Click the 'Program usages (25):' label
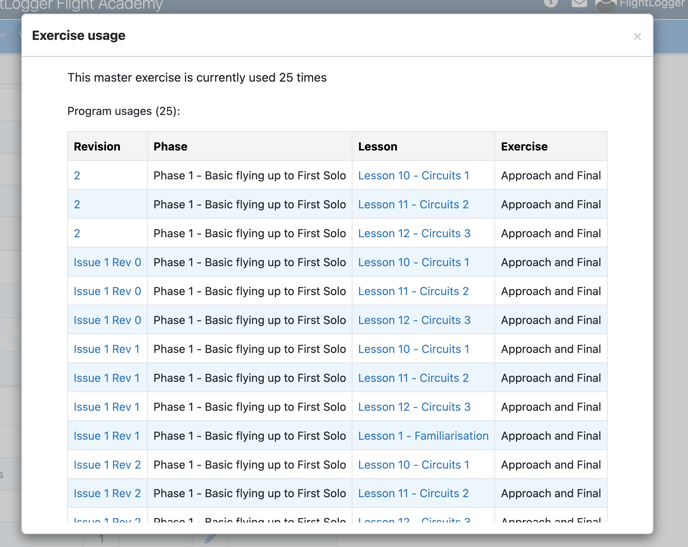This screenshot has height=547, width=688. (124, 111)
